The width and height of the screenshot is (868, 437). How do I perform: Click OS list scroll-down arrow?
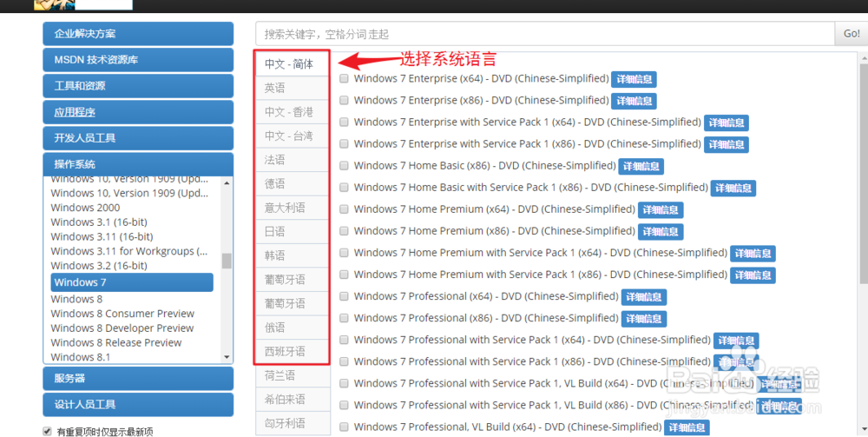tap(227, 357)
